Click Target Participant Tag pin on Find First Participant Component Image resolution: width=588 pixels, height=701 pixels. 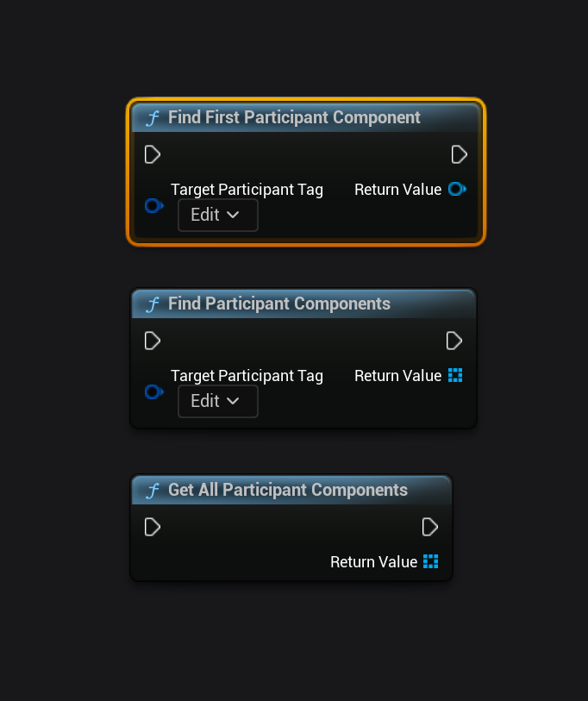click(x=153, y=206)
